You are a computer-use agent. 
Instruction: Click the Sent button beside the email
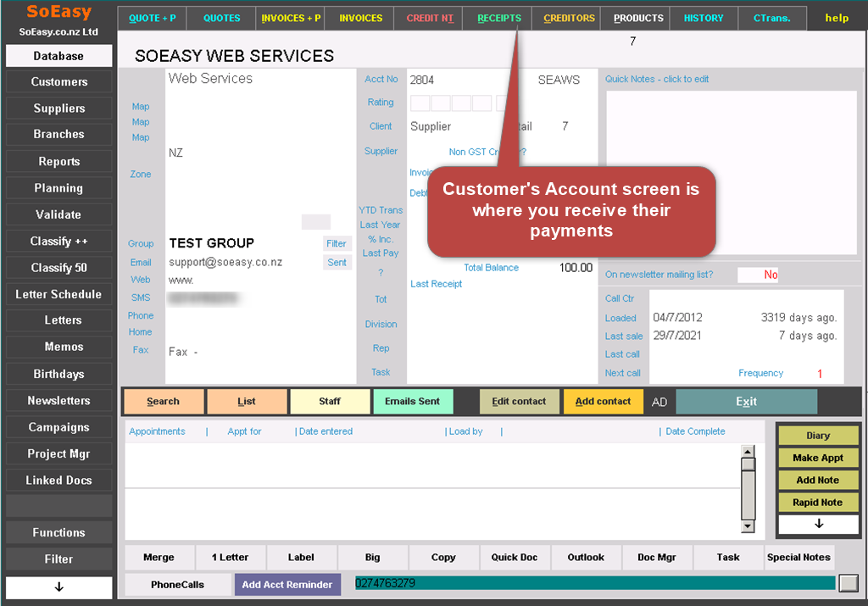tap(337, 263)
